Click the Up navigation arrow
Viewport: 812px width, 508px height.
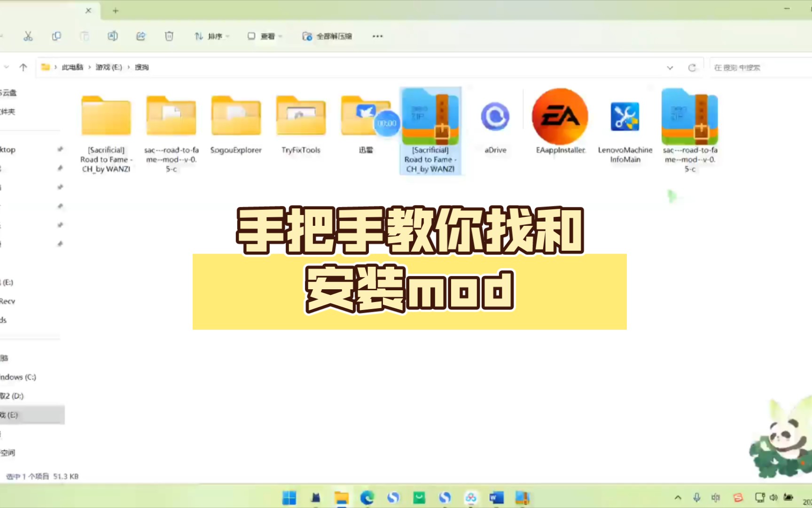pyautogui.click(x=23, y=67)
